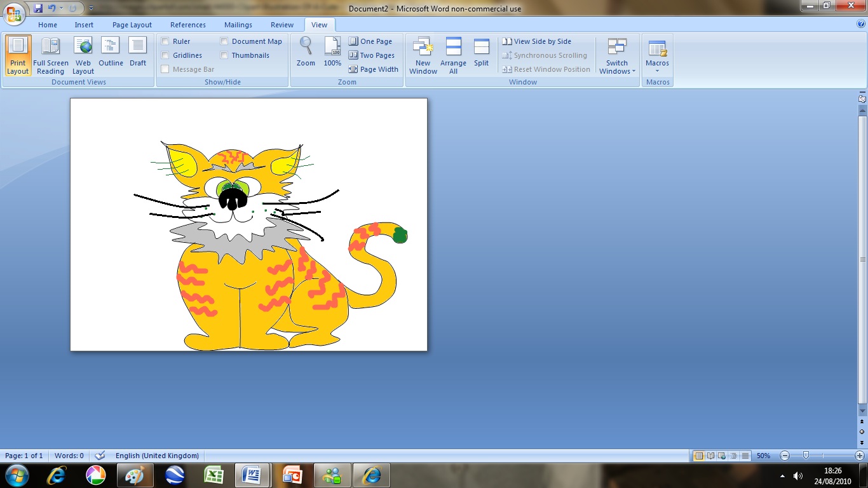The width and height of the screenshot is (868, 488).
Task: Choose One Page zoom
Action: coord(371,41)
